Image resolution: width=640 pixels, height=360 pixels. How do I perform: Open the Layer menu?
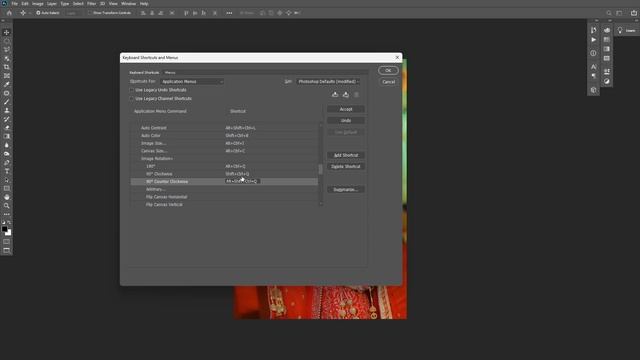pyautogui.click(x=52, y=4)
